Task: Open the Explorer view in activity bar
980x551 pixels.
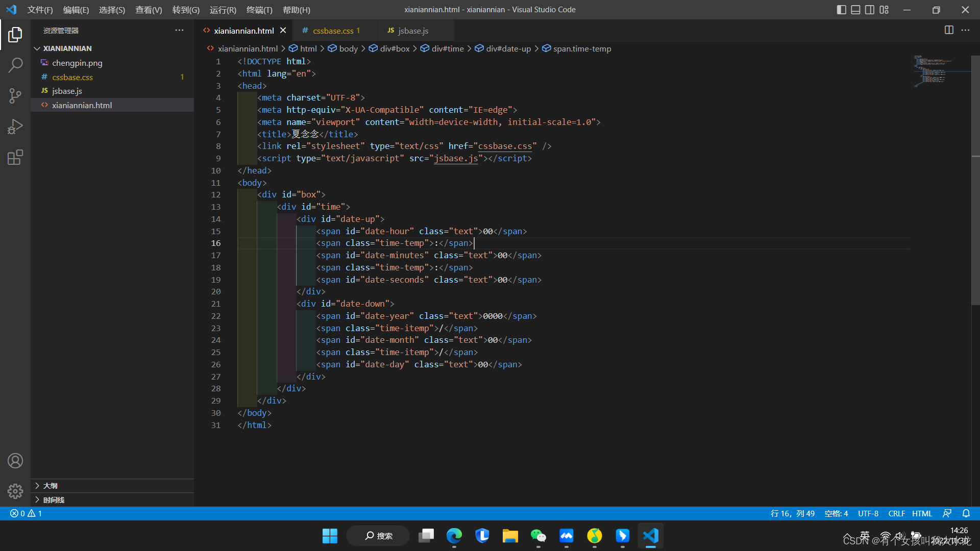Action: coord(15,35)
